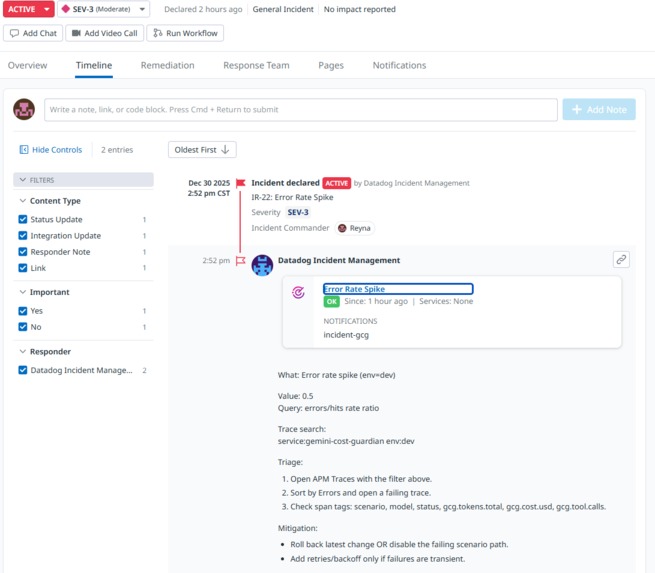Select the Timeline tab

click(94, 65)
